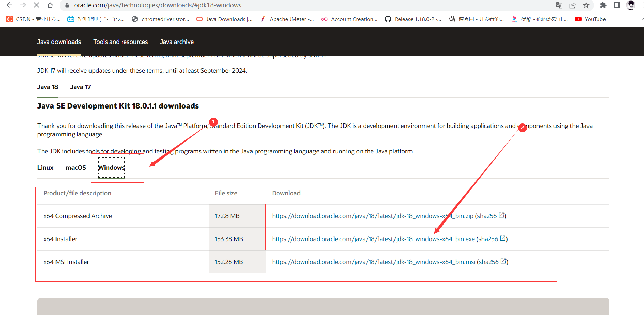Open the Extensions puzzle icon
Screen dimensions: 644x315
(x=603, y=5)
